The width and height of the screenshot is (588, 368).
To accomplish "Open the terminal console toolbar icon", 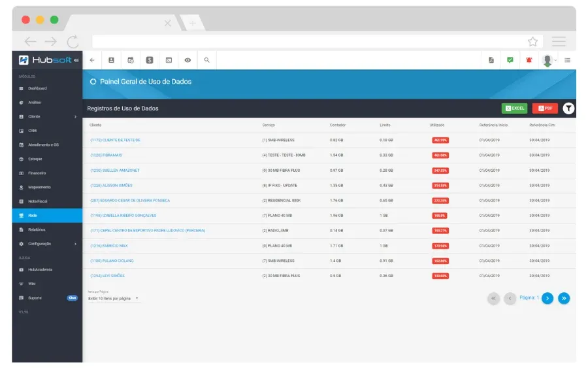I will (169, 60).
